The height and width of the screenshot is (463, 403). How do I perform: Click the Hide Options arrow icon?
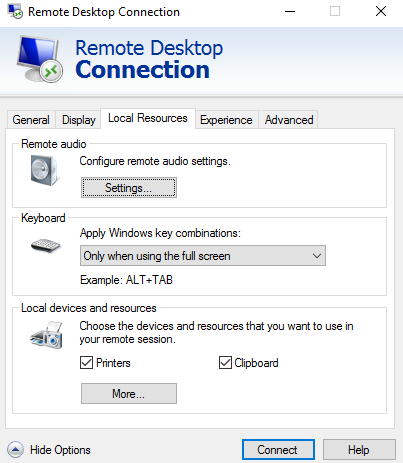pos(15,450)
